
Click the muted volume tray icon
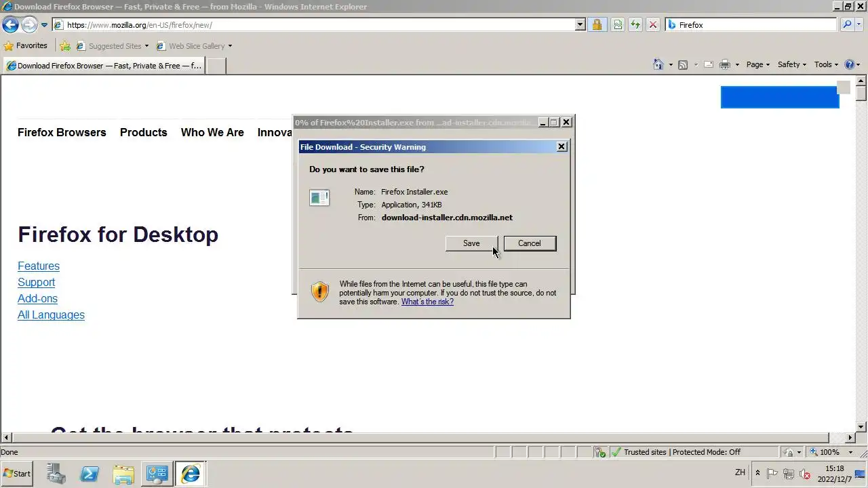coord(805,474)
